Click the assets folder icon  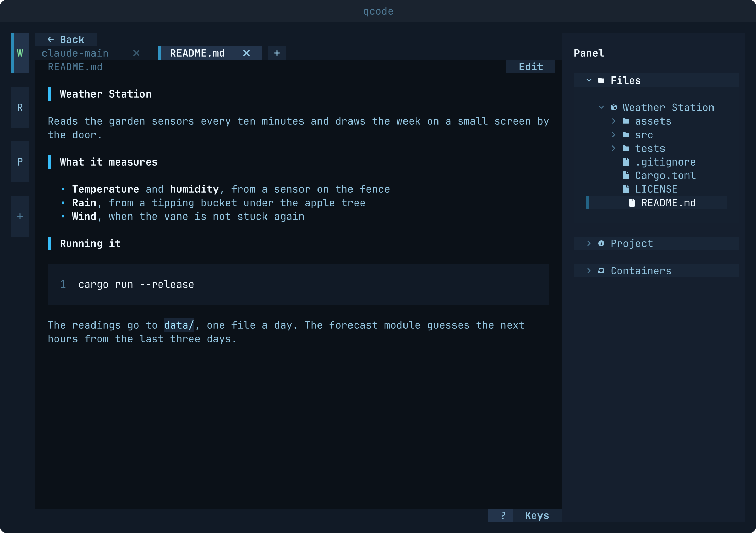click(x=626, y=121)
